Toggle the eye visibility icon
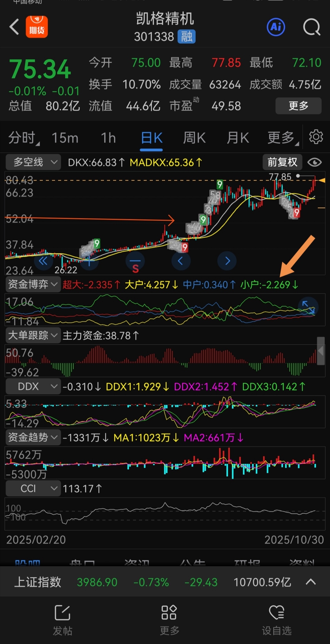The image size is (330, 644). pyautogui.click(x=314, y=162)
